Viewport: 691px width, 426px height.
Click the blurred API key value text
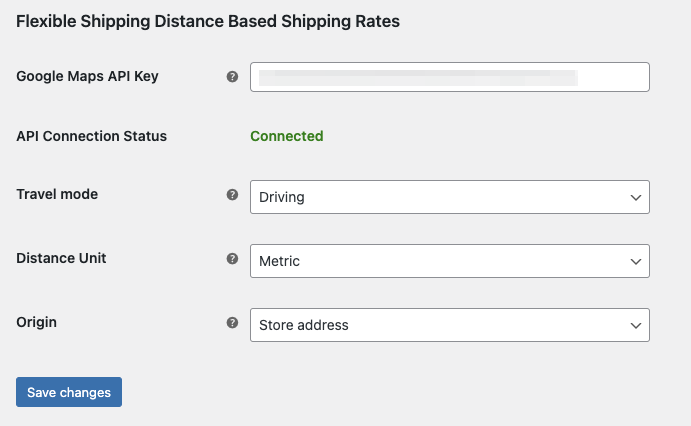[x=418, y=78]
